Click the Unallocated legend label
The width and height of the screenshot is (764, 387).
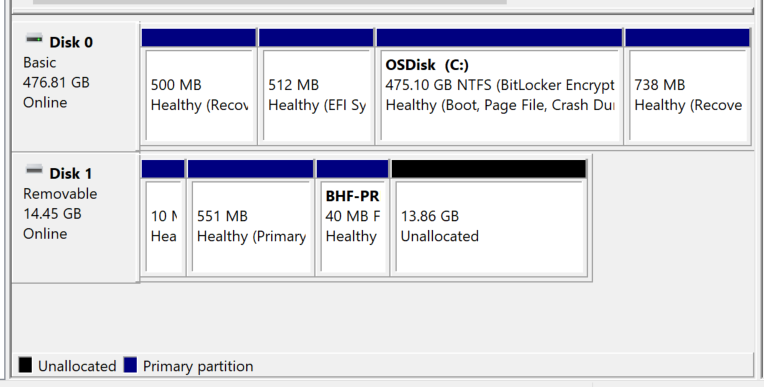[77, 366]
